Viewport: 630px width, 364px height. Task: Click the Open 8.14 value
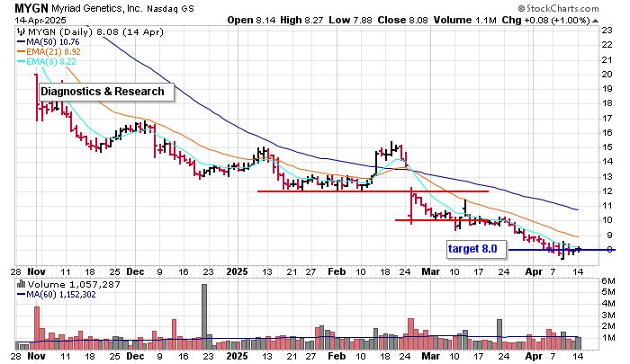tap(251, 20)
